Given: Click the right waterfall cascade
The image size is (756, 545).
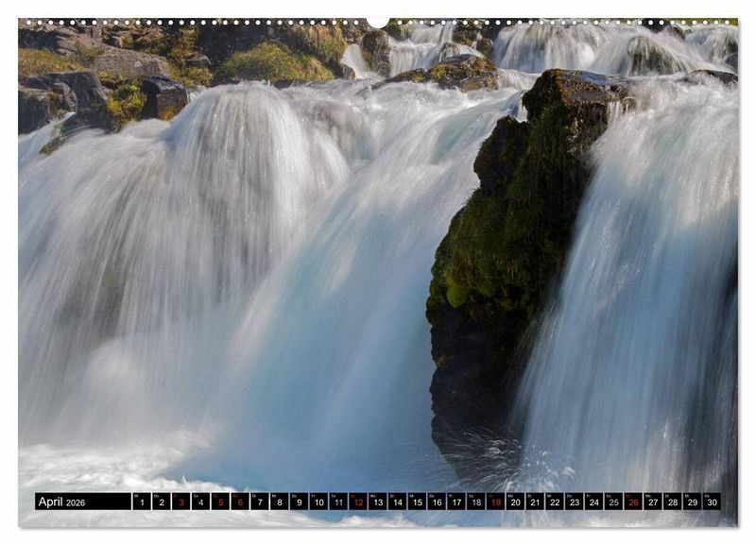Looking at the screenshot, I should tap(652, 283).
